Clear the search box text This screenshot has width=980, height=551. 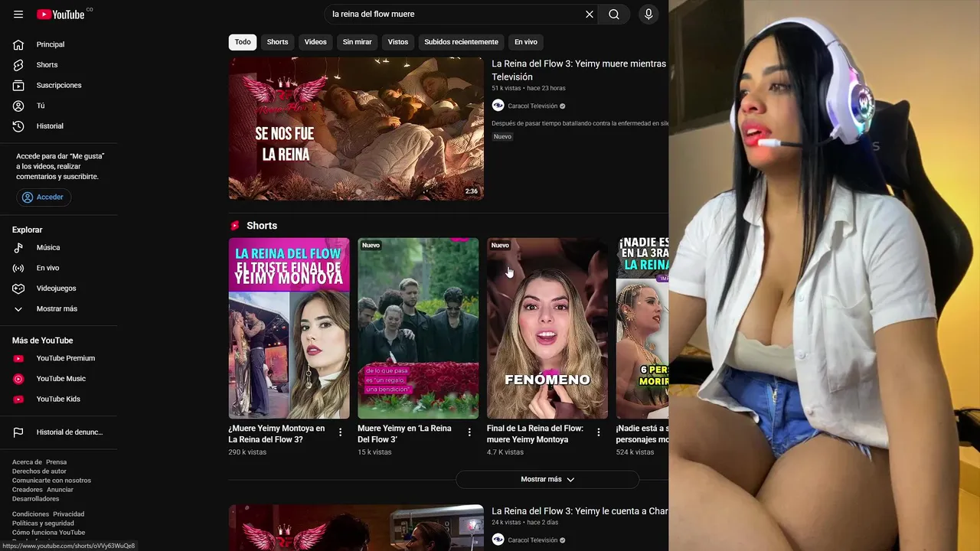(x=590, y=15)
